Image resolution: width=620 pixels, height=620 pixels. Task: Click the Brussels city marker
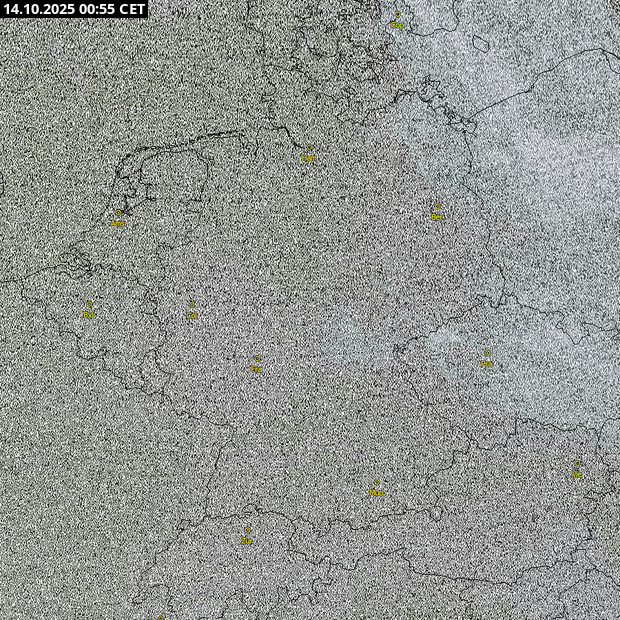(x=89, y=304)
